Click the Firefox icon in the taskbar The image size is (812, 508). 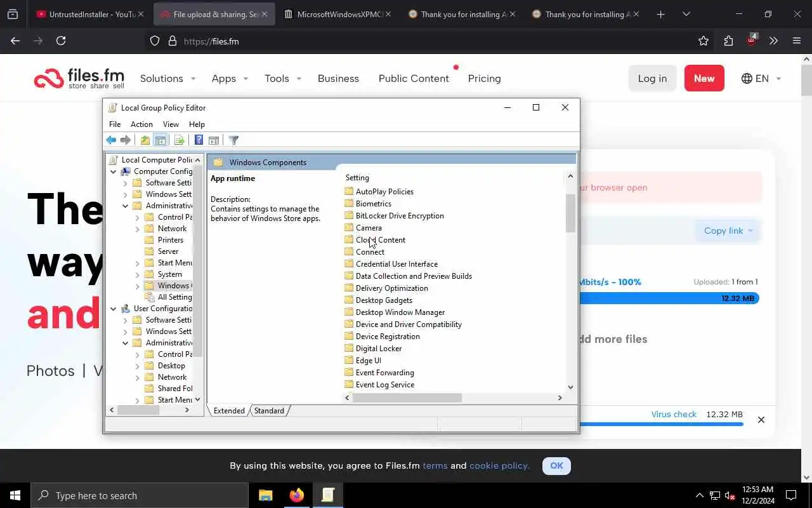297,495
